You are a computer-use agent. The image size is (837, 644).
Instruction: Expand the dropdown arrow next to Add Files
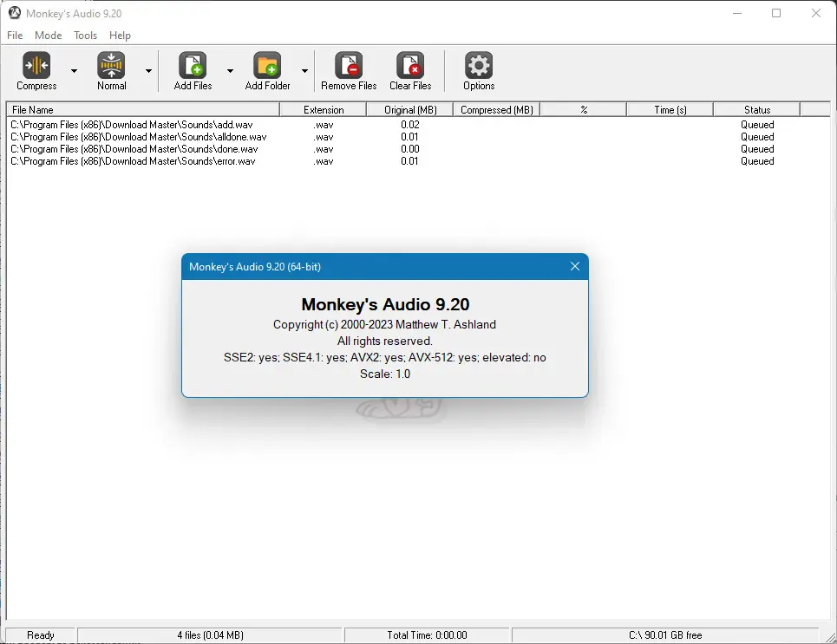click(x=230, y=70)
